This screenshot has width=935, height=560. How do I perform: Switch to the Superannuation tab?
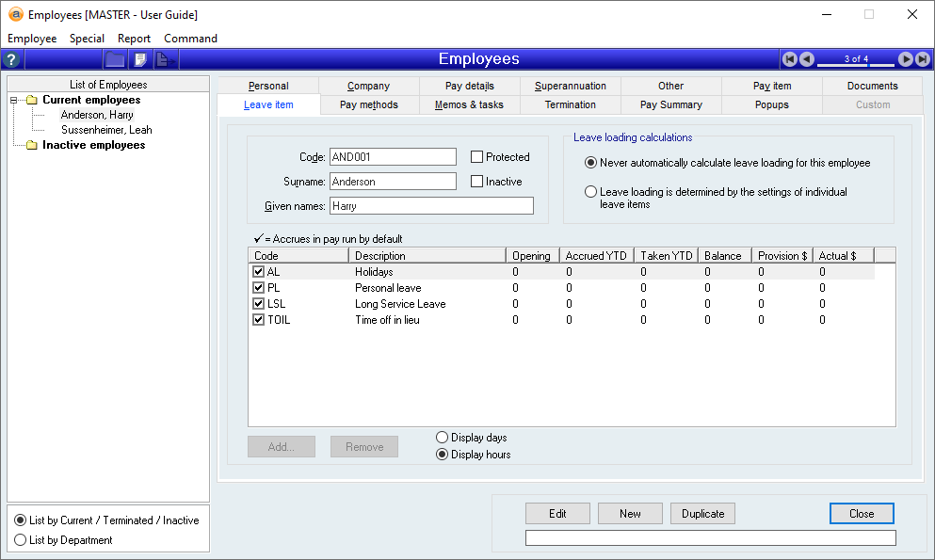point(571,86)
